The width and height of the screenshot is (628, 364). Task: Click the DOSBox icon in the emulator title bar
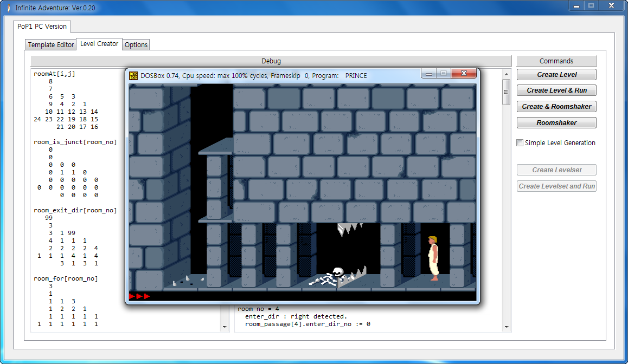(x=133, y=76)
